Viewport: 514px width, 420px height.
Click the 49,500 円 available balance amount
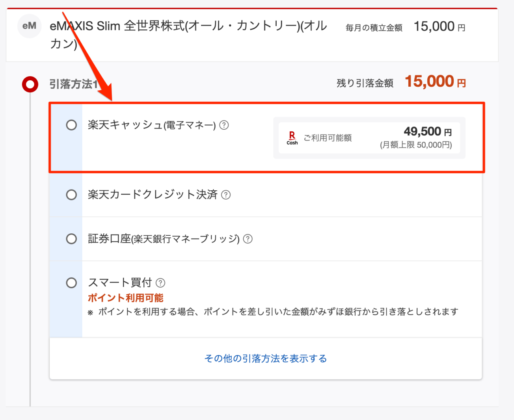[x=427, y=132]
